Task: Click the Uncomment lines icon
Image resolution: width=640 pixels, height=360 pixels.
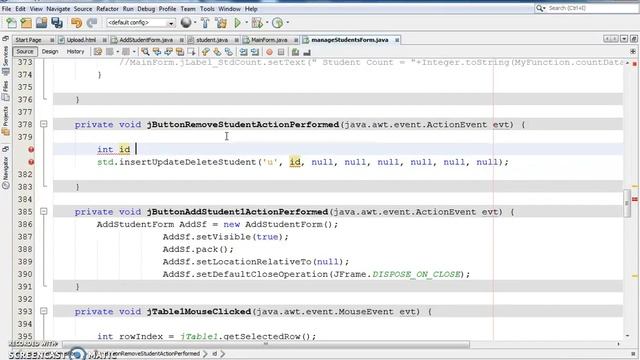Action: [x=307, y=52]
